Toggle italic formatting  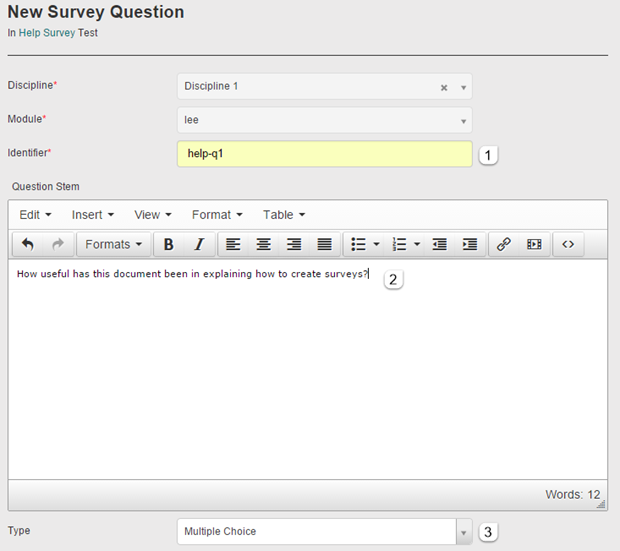point(198,245)
